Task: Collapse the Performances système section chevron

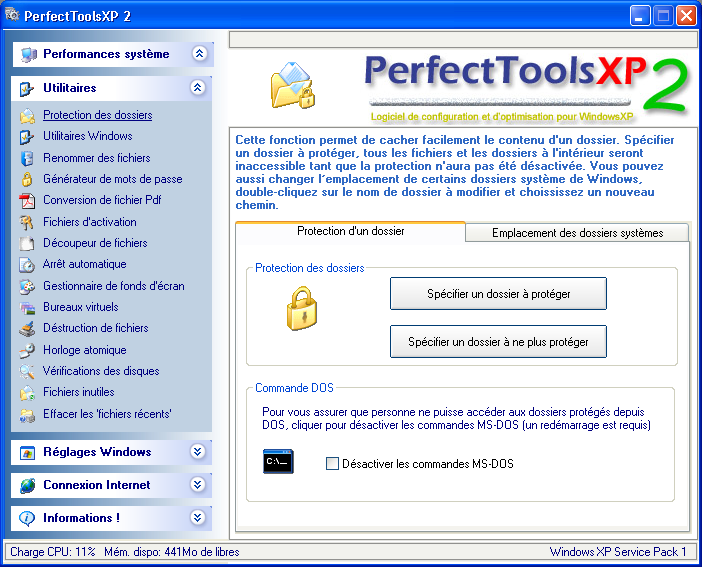Action: [199, 54]
